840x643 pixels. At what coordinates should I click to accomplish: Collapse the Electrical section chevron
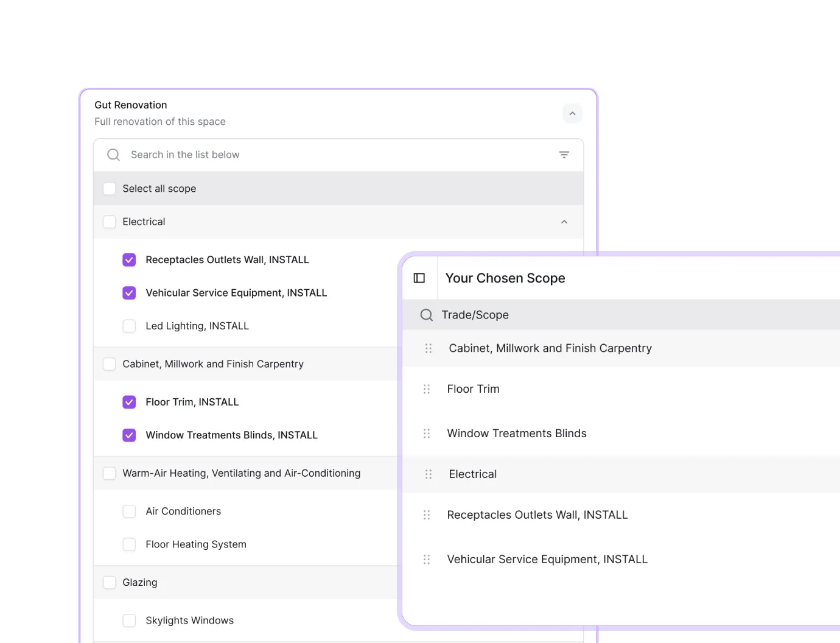(564, 222)
